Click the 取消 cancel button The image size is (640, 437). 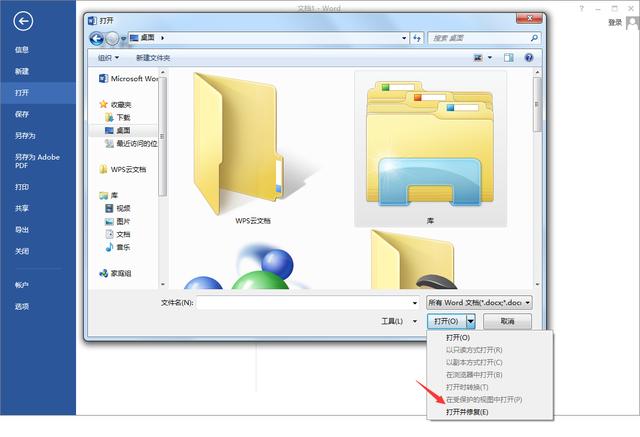pos(507,322)
